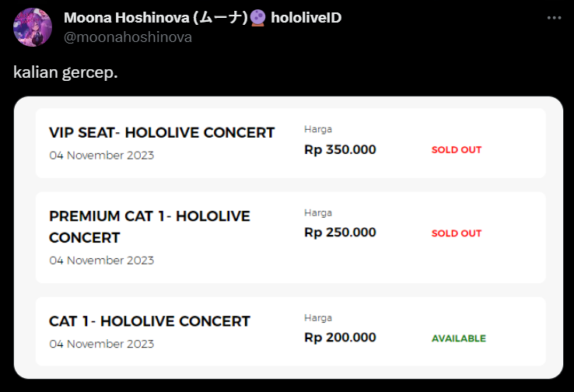Click the crystal ball emoji in the display name

(x=258, y=18)
